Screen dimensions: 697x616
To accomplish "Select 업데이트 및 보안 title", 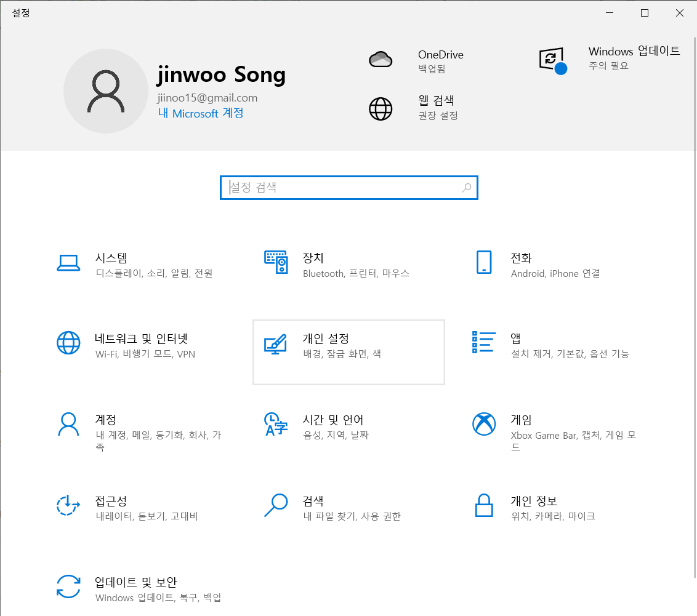I will pyautogui.click(x=135, y=582).
